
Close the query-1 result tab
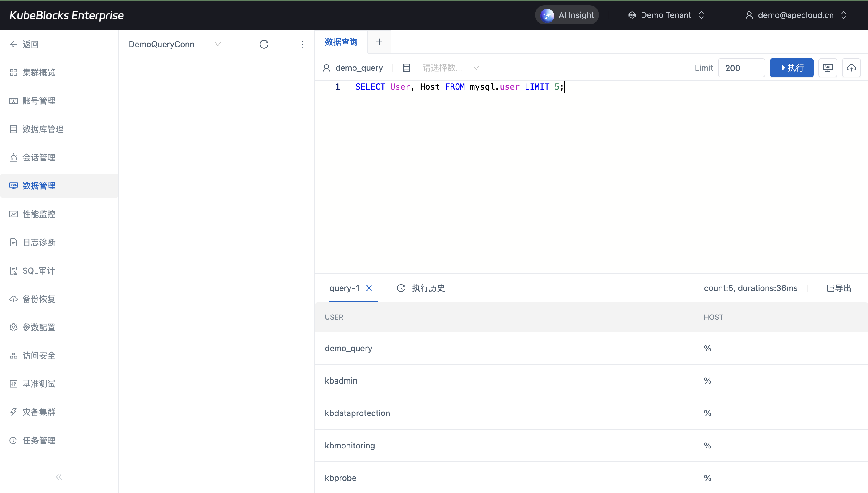(x=369, y=288)
